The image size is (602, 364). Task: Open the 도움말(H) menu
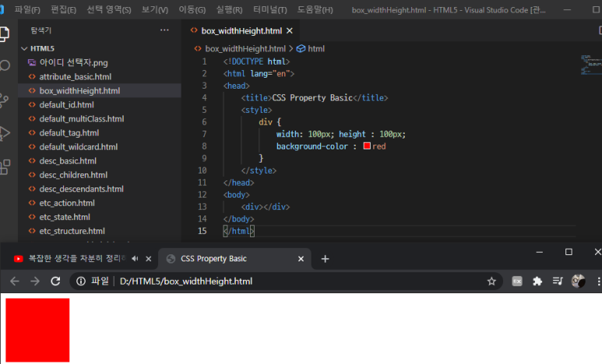pyautogui.click(x=315, y=9)
